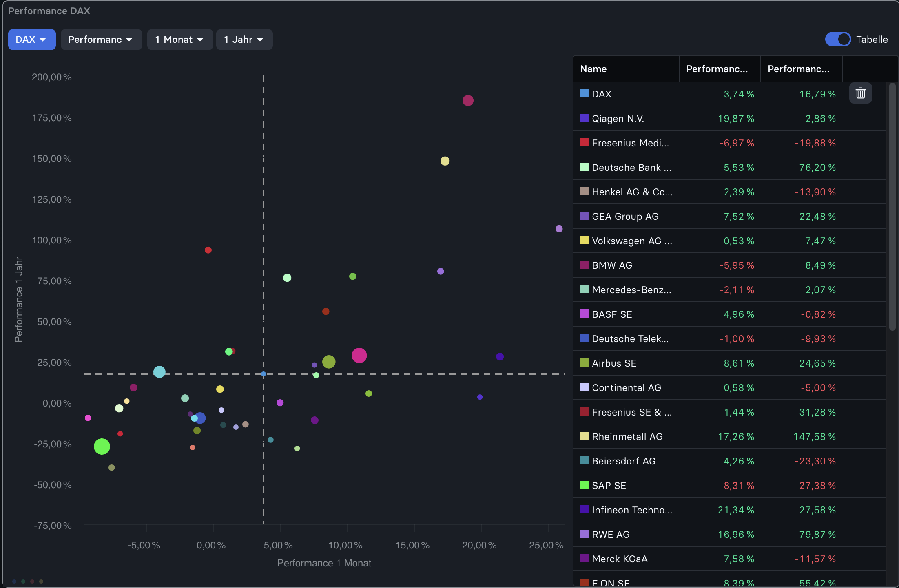Click the RWE AG purple indicator icon
Image resolution: width=899 pixels, height=588 pixels.
tap(584, 534)
